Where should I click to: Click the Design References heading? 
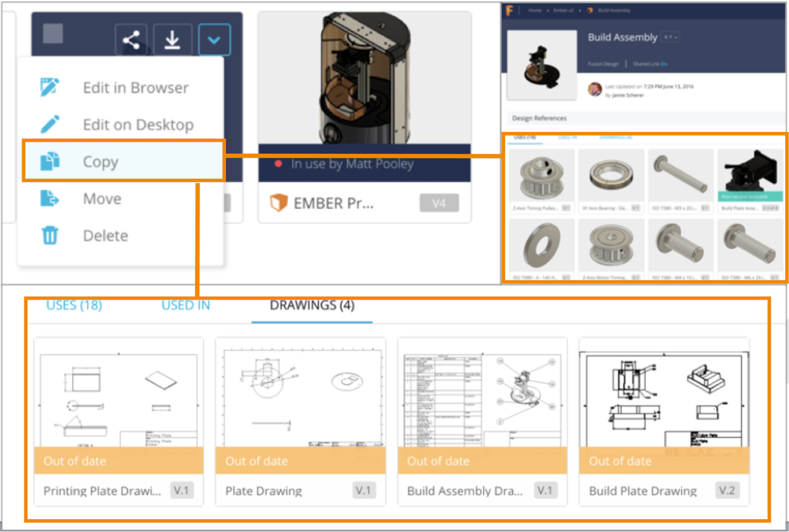coord(539,118)
